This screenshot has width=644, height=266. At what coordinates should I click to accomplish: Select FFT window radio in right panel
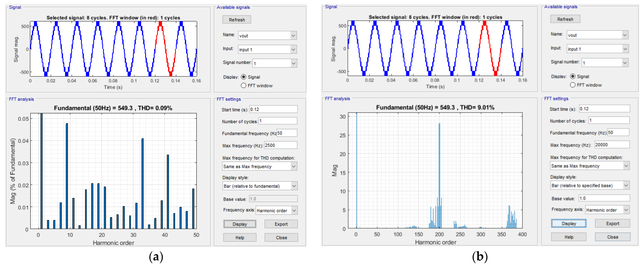[x=573, y=85]
